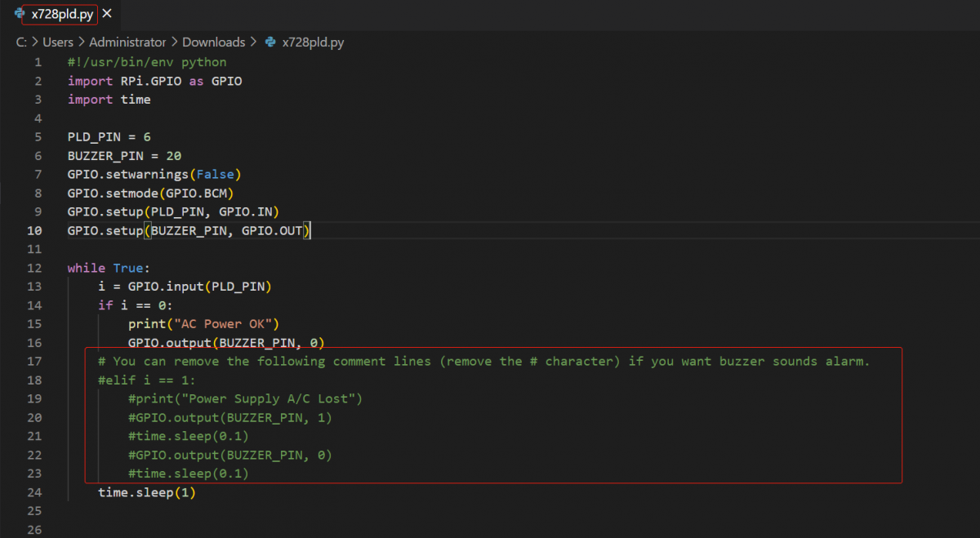Expand the chevron after Downloads in breadcrumbs
This screenshot has height=538, width=980.
pyautogui.click(x=252, y=42)
